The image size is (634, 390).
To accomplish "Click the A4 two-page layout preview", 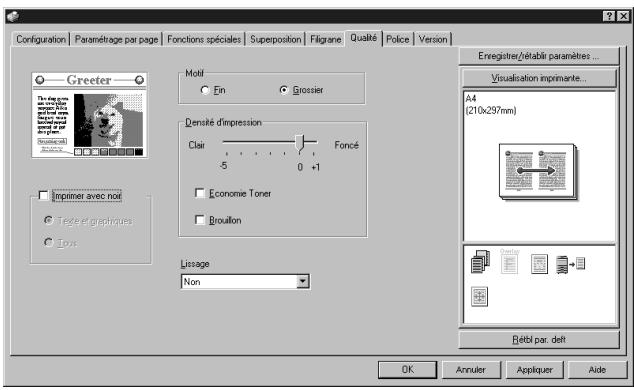I will click(x=538, y=171).
